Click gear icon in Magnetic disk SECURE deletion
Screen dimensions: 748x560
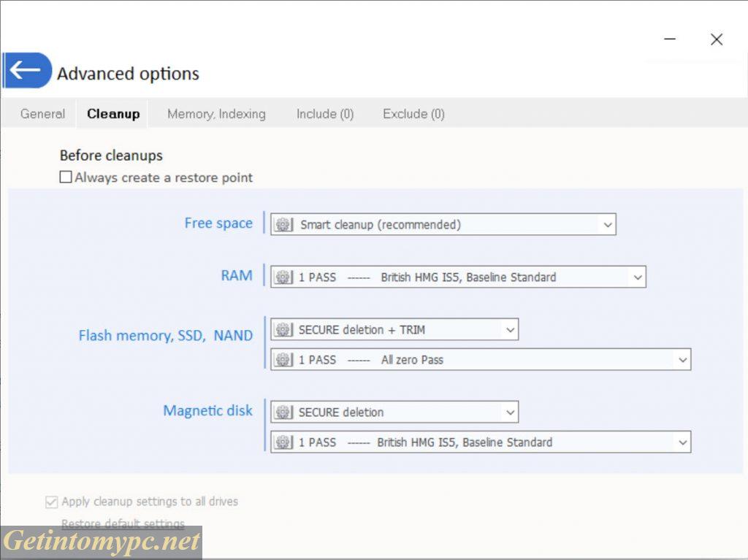coord(283,413)
